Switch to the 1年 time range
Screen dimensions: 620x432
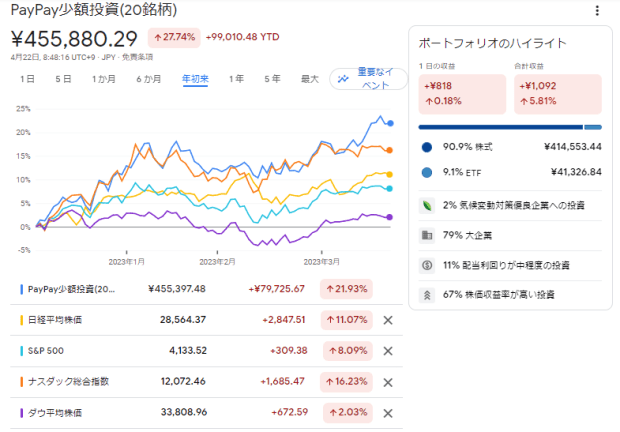tap(236, 78)
